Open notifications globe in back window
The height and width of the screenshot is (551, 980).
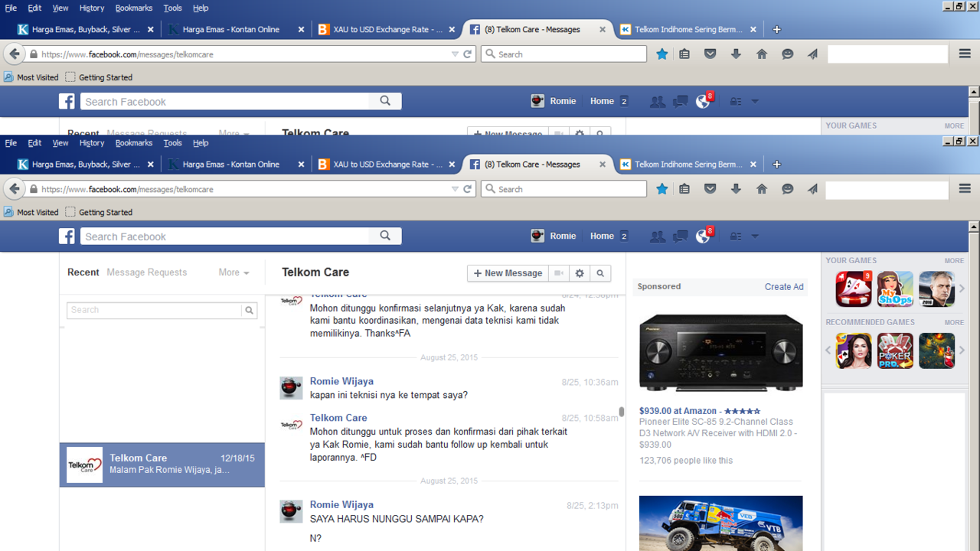coord(703,102)
